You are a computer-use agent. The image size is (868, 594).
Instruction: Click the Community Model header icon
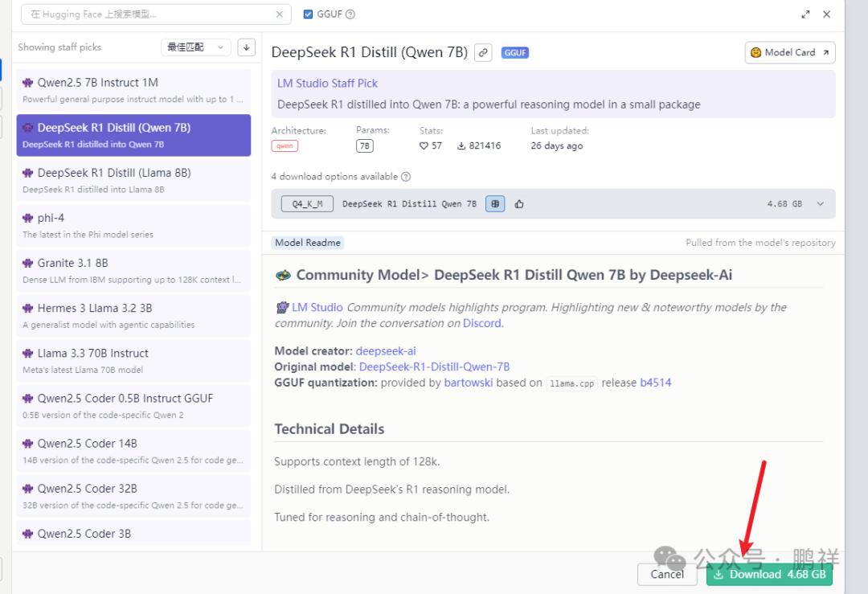coord(284,275)
